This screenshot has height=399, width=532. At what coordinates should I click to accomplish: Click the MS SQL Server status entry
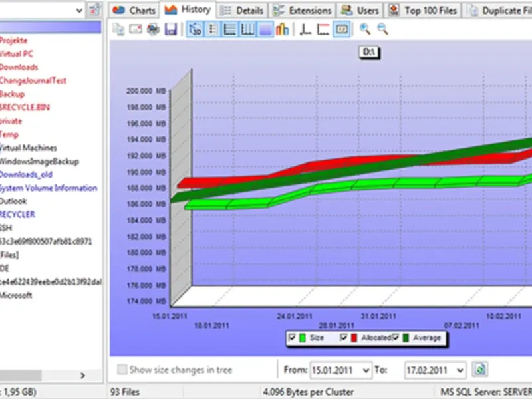(486, 392)
